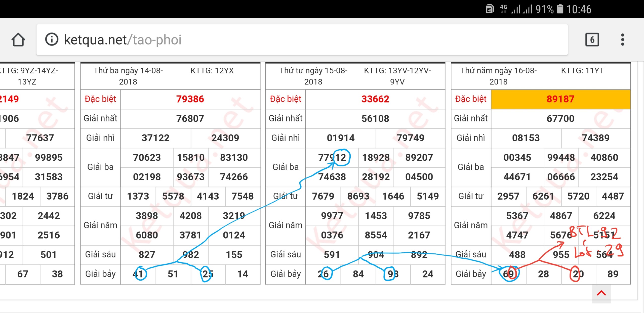Tap the battery icon in status bar
The image size is (644, 313).
[x=560, y=9]
